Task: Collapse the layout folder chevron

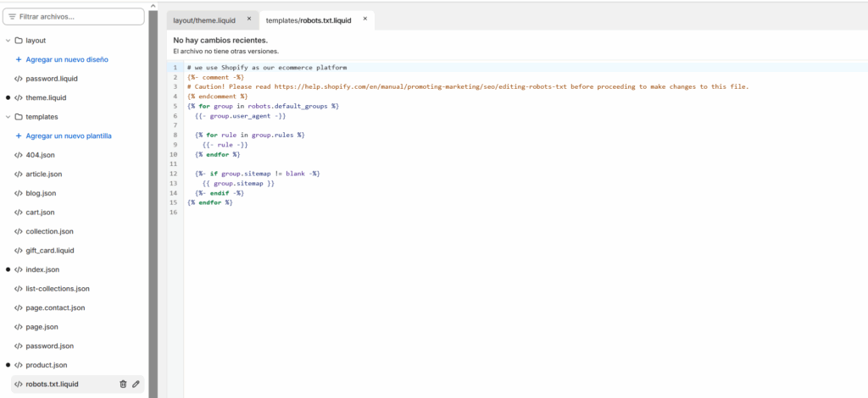Action: [8, 41]
